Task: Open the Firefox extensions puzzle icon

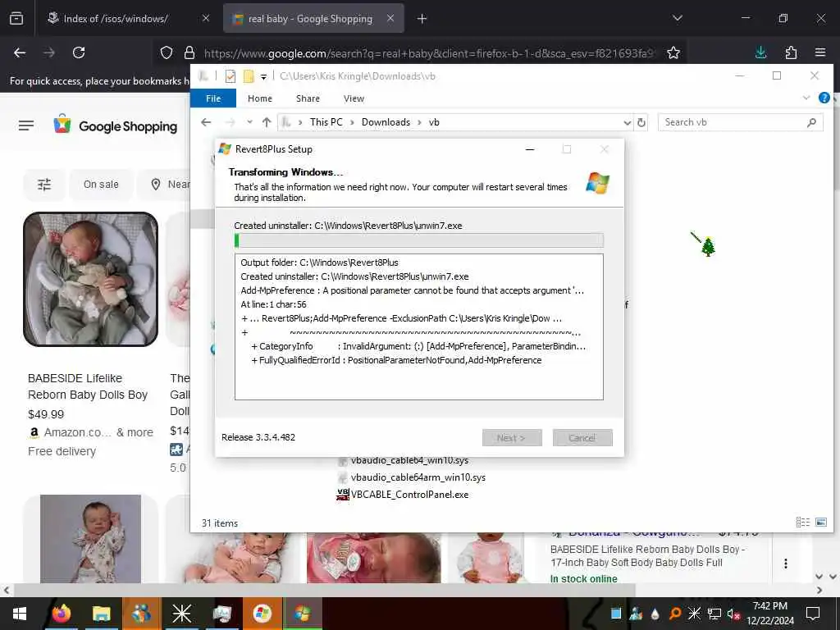Action: coord(791,52)
